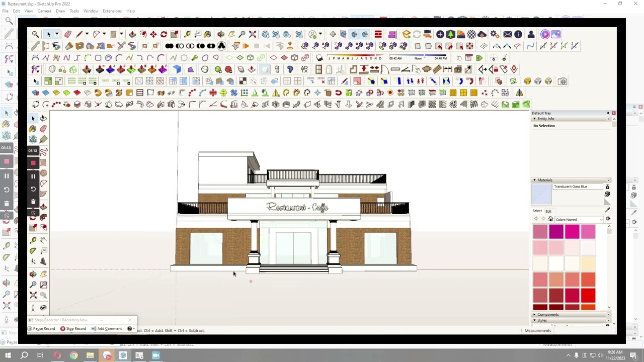Click the orange Play animation icon
The width and height of the screenshot is (644, 362).
point(246,46)
